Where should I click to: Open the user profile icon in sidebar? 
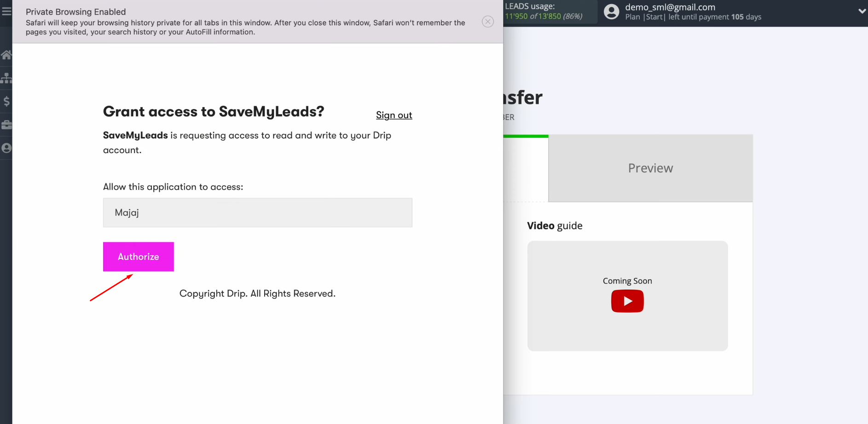click(x=6, y=148)
